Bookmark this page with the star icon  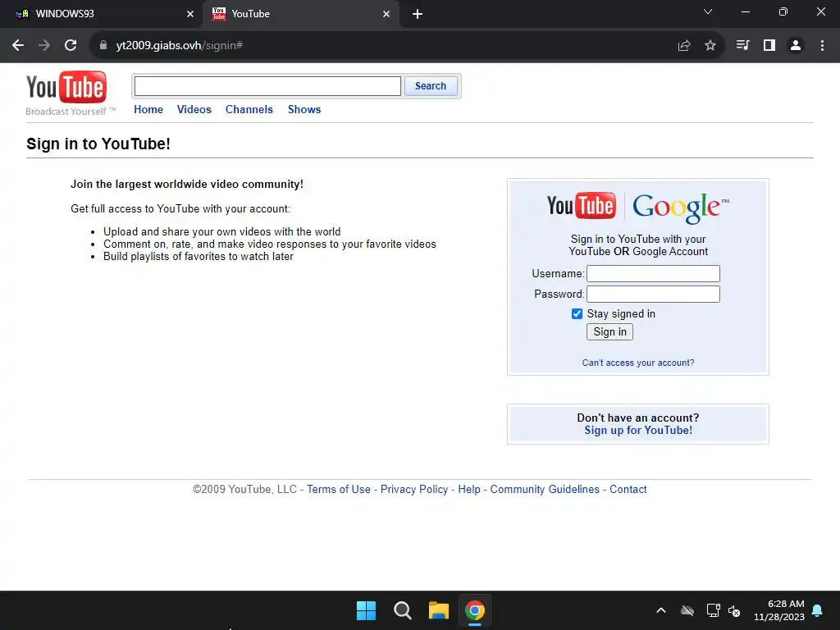(710, 46)
